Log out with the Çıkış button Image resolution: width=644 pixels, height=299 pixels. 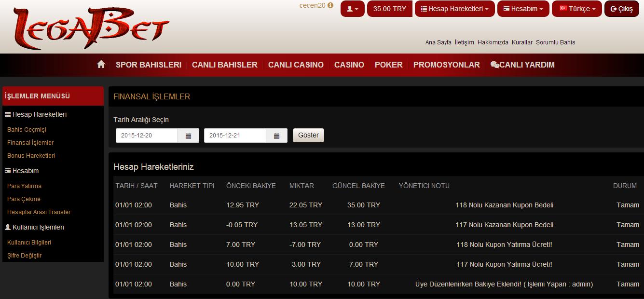pyautogui.click(x=621, y=9)
